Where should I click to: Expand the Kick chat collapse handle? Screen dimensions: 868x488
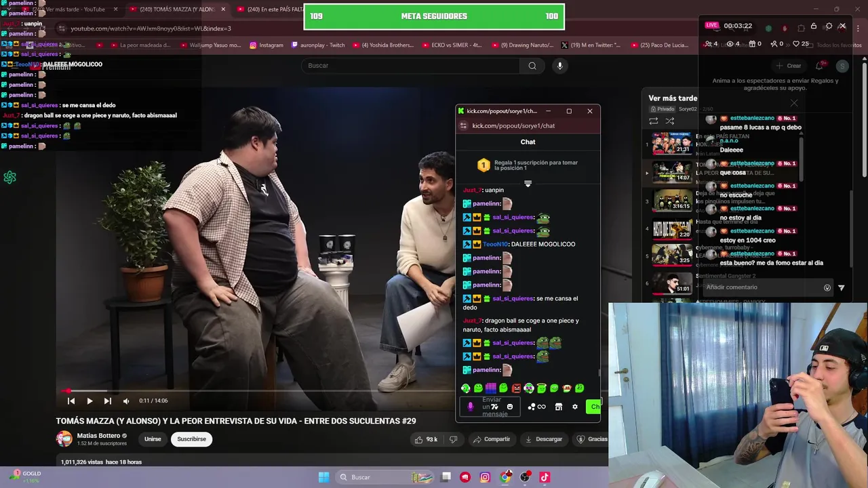[x=528, y=184]
